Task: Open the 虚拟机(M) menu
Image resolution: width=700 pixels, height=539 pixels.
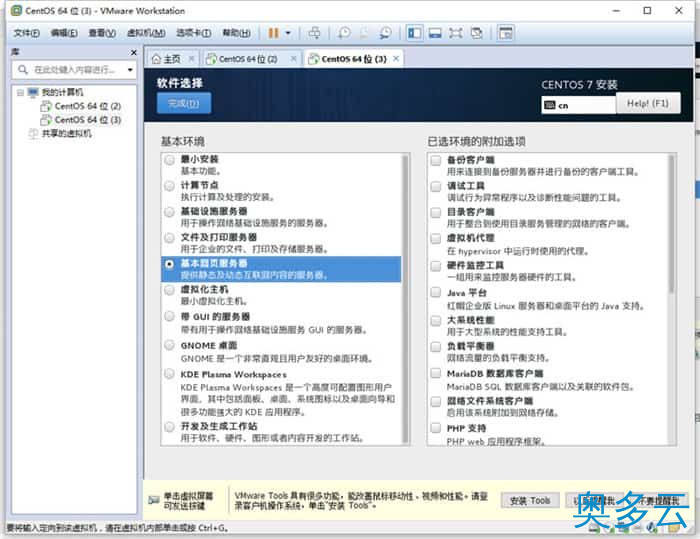Action: [x=146, y=33]
